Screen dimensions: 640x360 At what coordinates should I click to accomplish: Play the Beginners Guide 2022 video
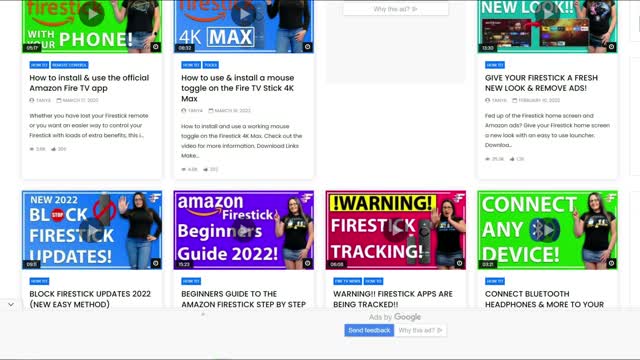(x=244, y=230)
